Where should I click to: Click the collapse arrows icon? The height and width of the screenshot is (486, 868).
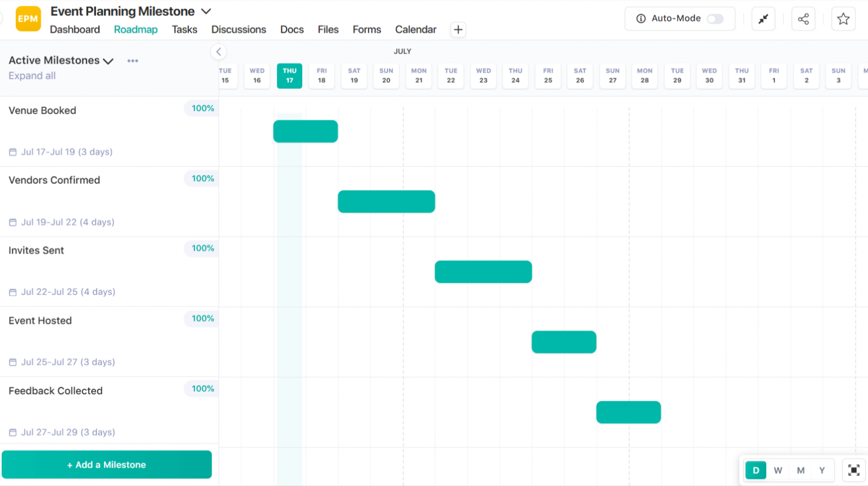763,19
